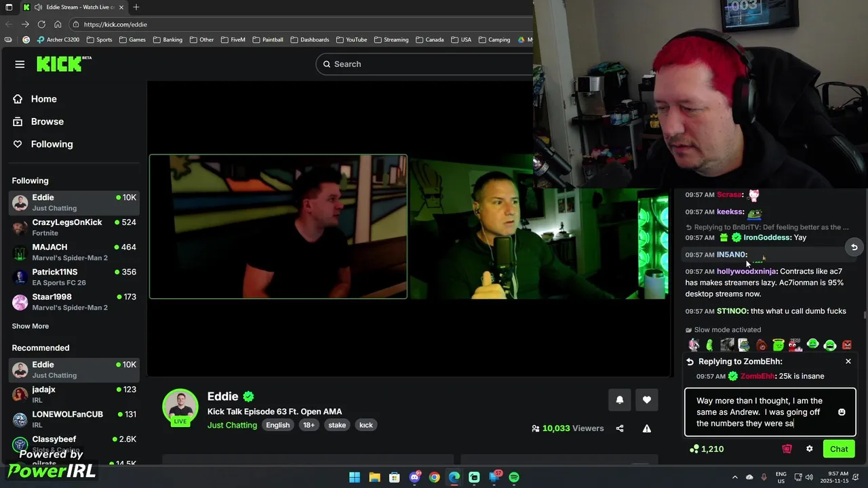The width and height of the screenshot is (868, 488).
Task: Open Staar1998 channel in Following list
Action: pyautogui.click(x=73, y=302)
